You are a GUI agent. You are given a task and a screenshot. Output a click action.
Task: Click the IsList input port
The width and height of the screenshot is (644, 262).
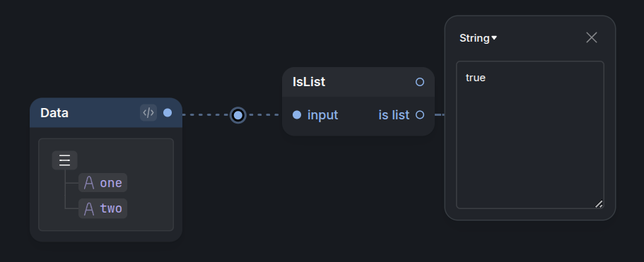point(297,115)
